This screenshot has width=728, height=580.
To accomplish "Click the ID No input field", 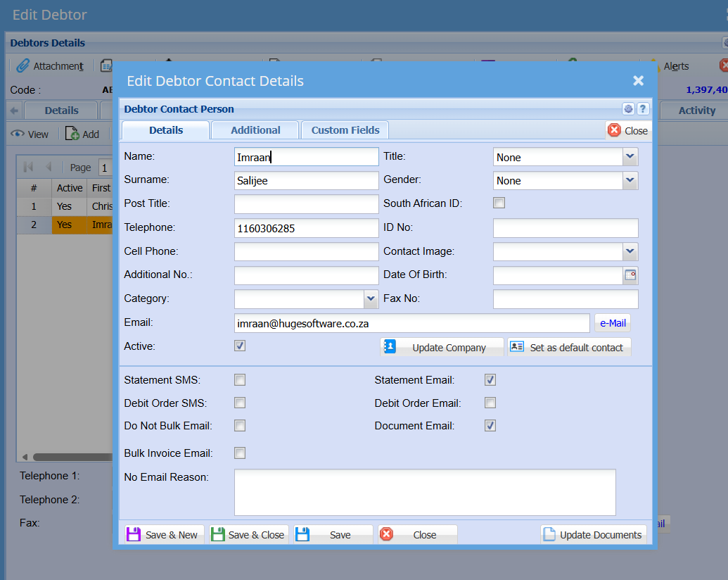I will pos(566,228).
